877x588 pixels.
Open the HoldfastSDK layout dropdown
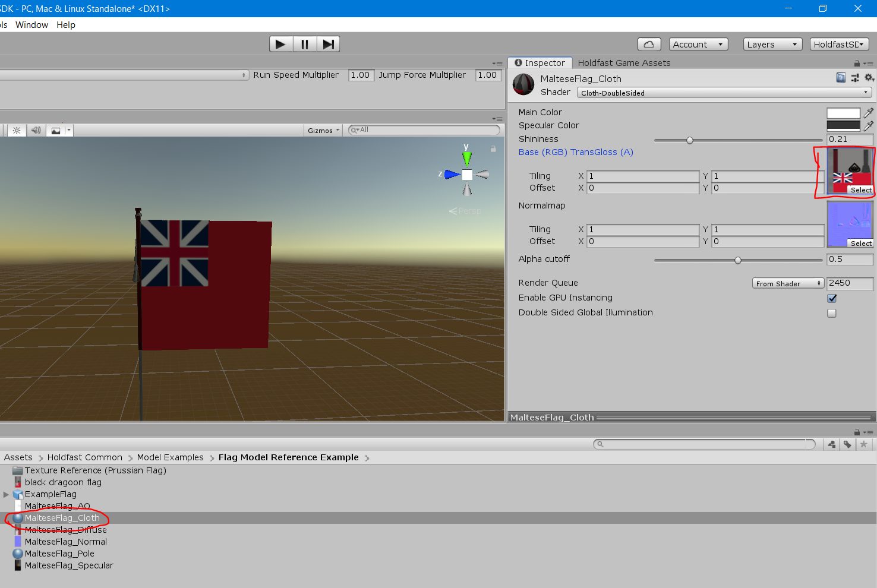tap(840, 45)
